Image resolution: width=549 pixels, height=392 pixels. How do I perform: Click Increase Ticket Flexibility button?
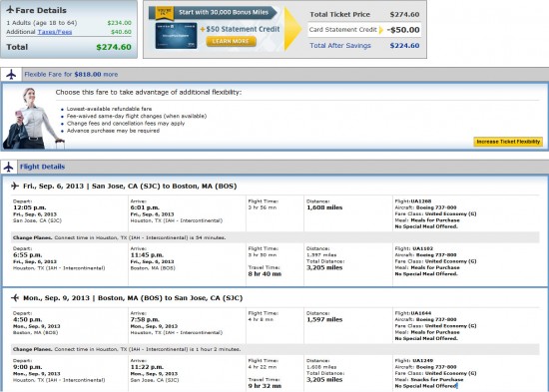508,142
